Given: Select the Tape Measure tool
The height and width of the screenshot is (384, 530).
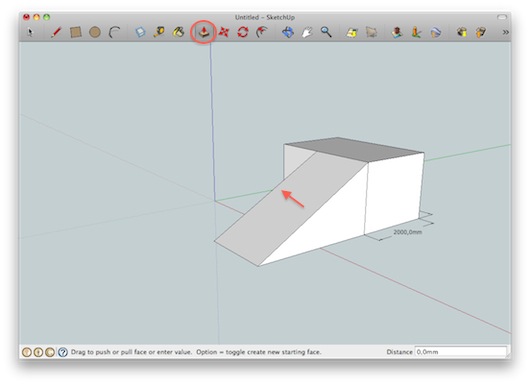Looking at the screenshot, I should pyautogui.click(x=159, y=32).
